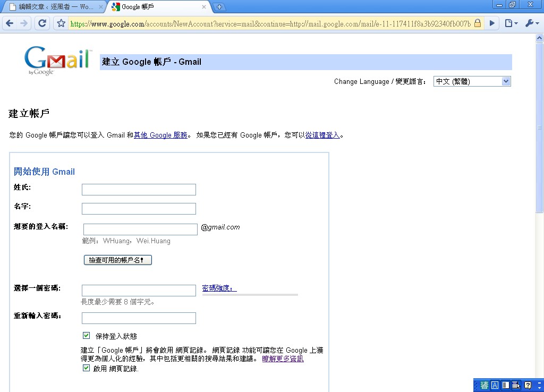The height and width of the screenshot is (392, 544).
Task: Reload the page with the refresh icon
Action: click(x=42, y=23)
